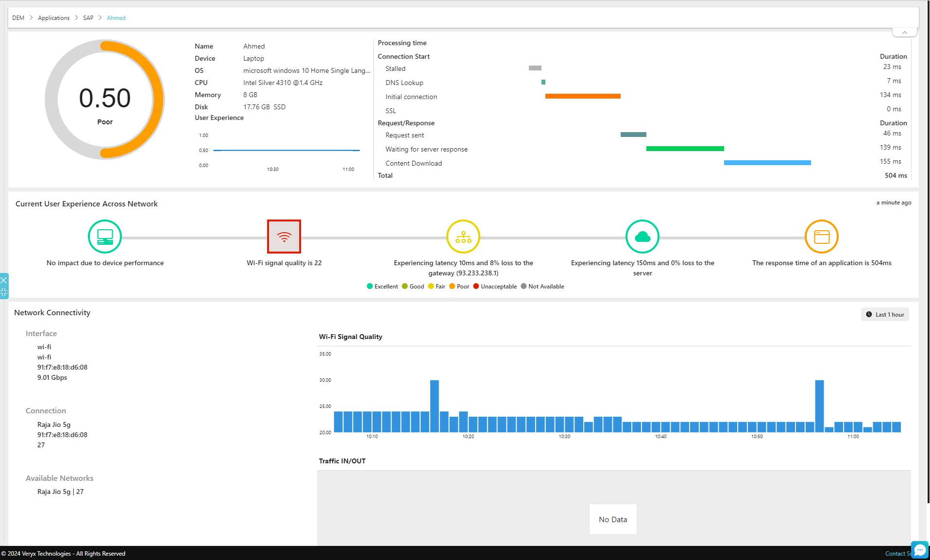930x560 pixels.
Task: Select the red Wi-Fi signal quality icon
Action: (284, 237)
